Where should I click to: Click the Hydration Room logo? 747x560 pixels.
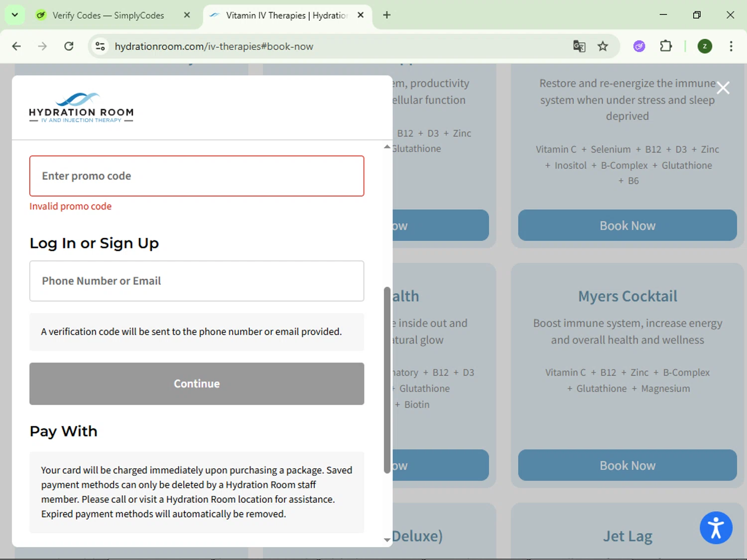(x=81, y=108)
